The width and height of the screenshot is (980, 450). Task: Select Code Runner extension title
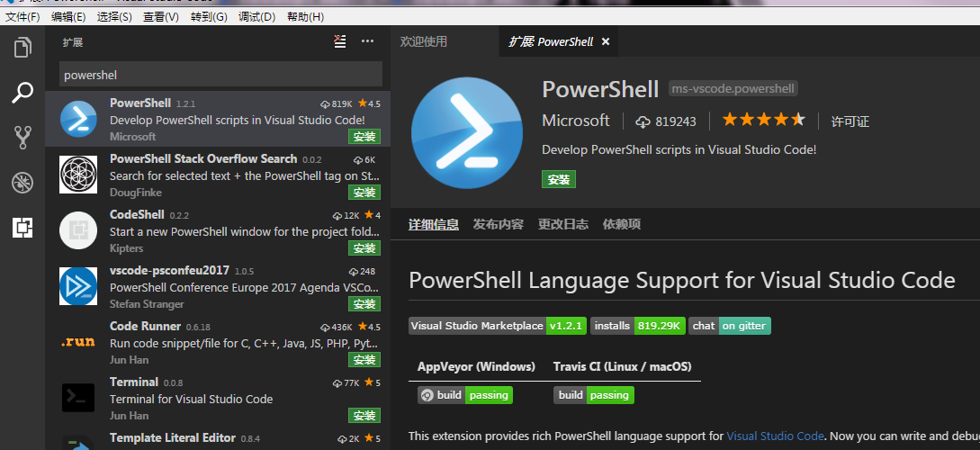(145, 326)
